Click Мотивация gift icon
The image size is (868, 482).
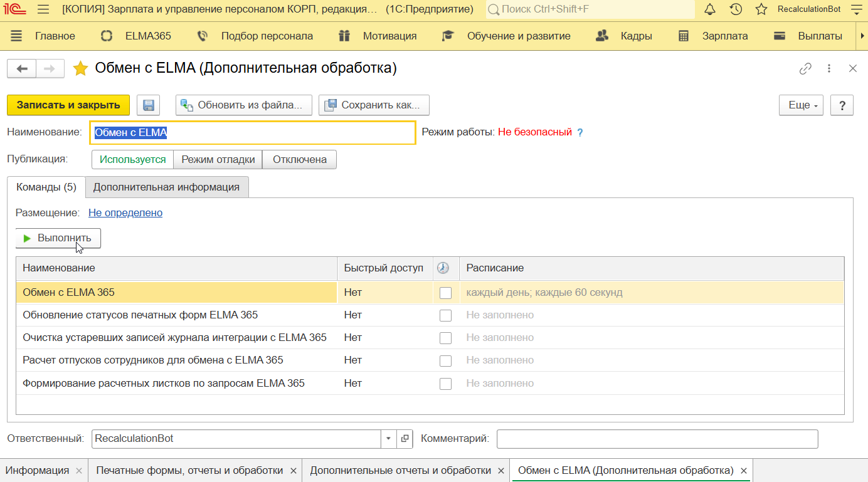pyautogui.click(x=344, y=36)
